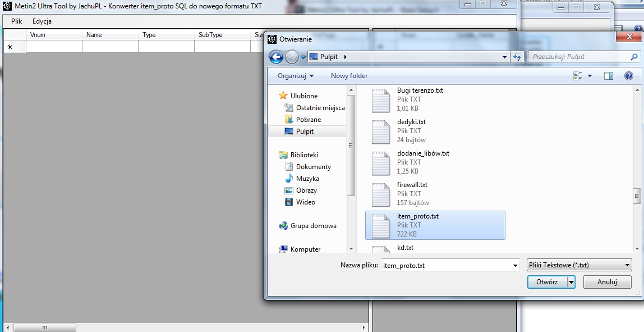Open the Organizuj dropdown menu

coord(295,76)
